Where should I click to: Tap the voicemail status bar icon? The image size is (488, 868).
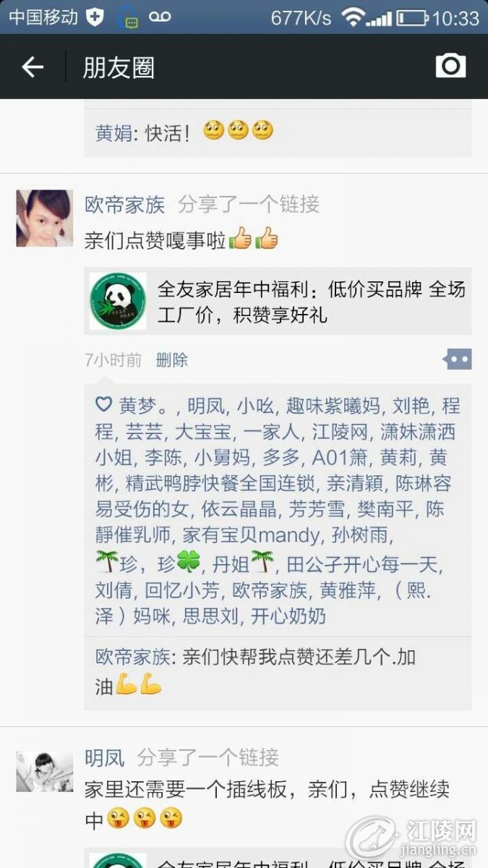[x=160, y=17]
